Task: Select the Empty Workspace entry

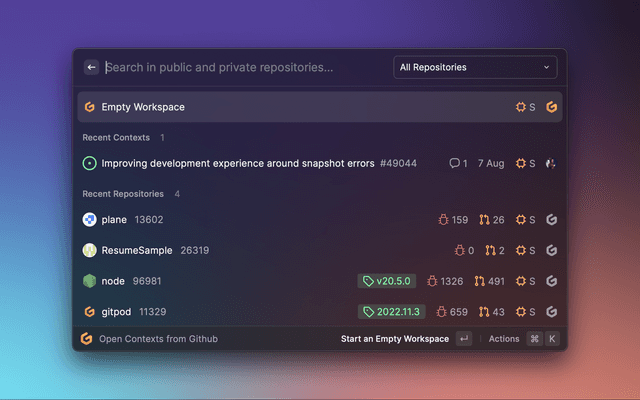Action: pyautogui.click(x=143, y=107)
